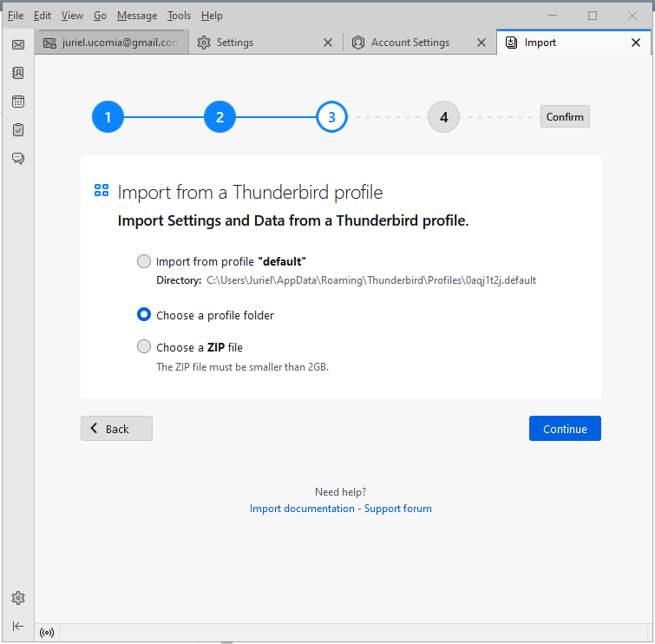Open the File menu
The height and width of the screenshot is (644, 655).
pyautogui.click(x=16, y=16)
